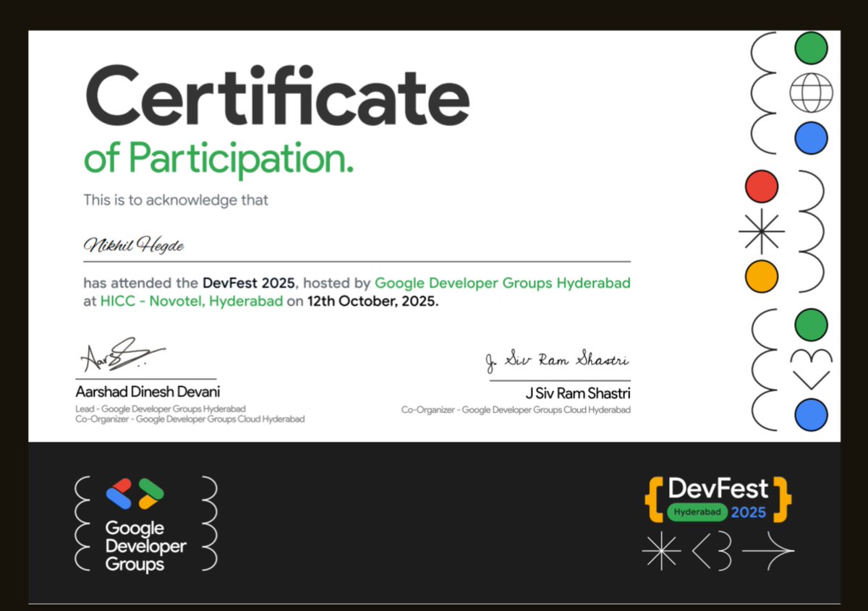Click the Co-Organizer line under J Siv Ram Shastri
This screenshot has height=611, width=868.
pos(516,410)
